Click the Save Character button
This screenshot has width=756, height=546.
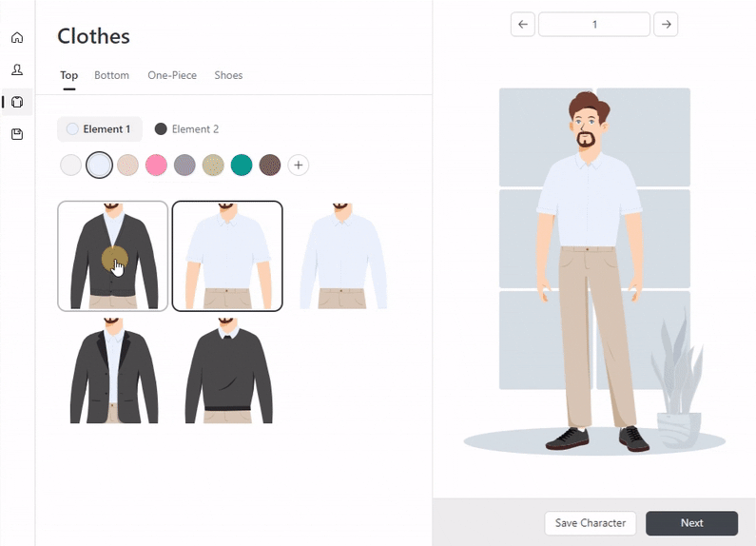tap(591, 523)
